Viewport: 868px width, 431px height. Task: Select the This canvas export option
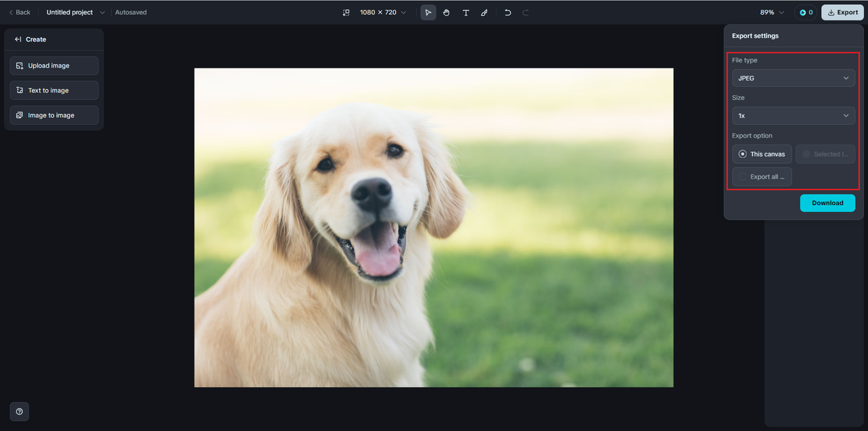762,154
